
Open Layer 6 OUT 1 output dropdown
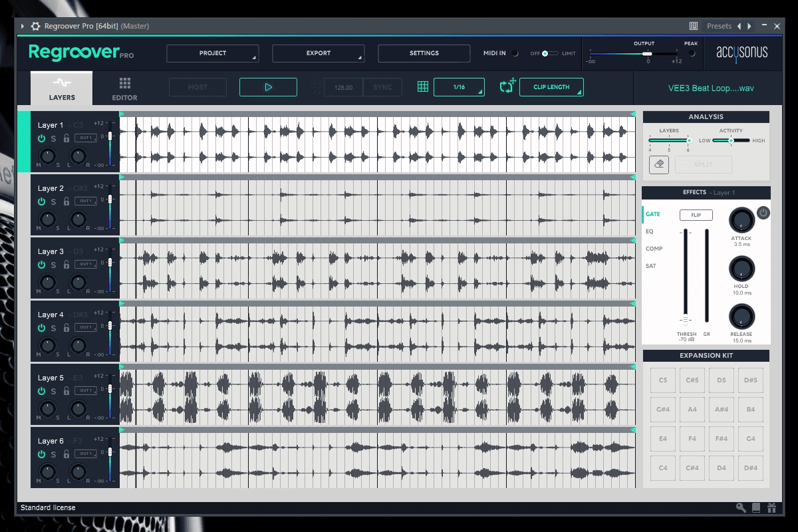pyautogui.click(x=85, y=454)
